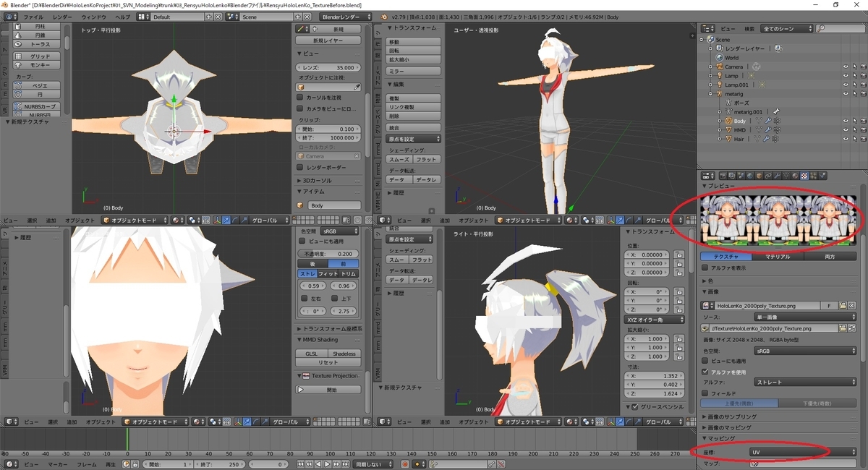Open the World properties tab icon
This screenshot has width=868, height=470.
click(750, 176)
